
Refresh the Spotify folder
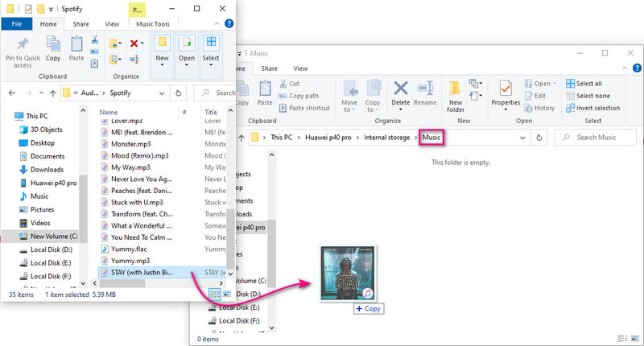(178, 93)
